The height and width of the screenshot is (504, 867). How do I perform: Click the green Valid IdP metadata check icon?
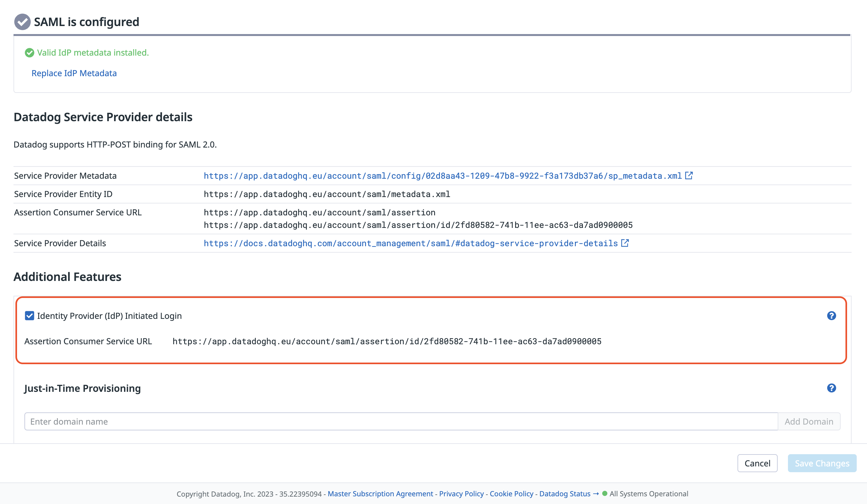click(x=30, y=53)
